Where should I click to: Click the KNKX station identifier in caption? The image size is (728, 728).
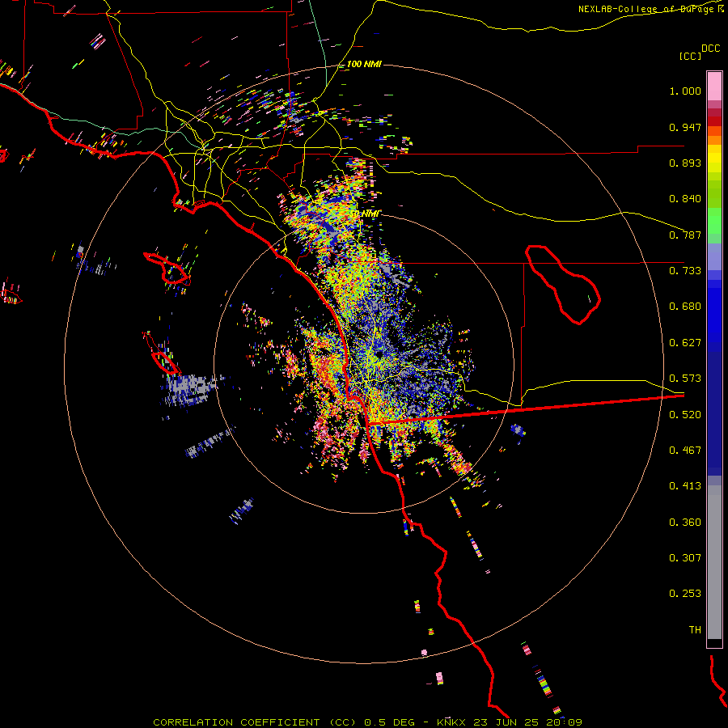[x=451, y=722]
